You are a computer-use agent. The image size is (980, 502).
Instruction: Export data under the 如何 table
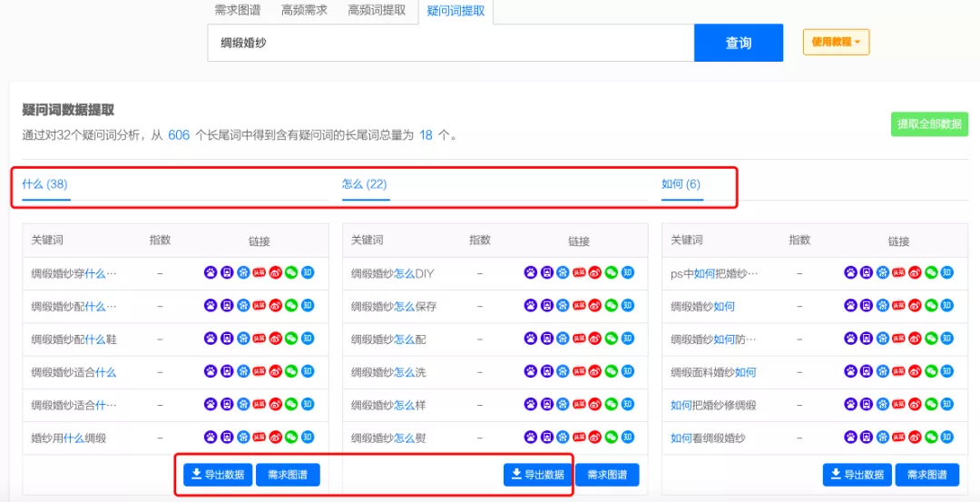click(857, 475)
